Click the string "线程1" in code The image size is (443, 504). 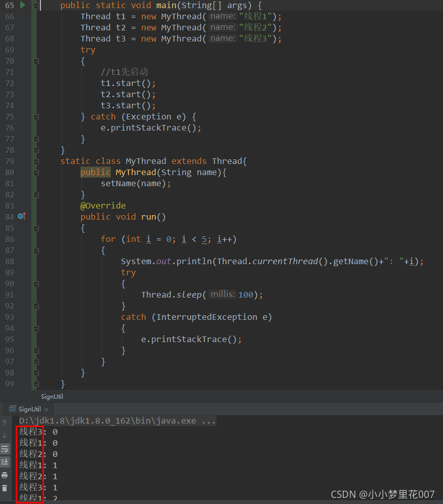pyautogui.click(x=256, y=16)
